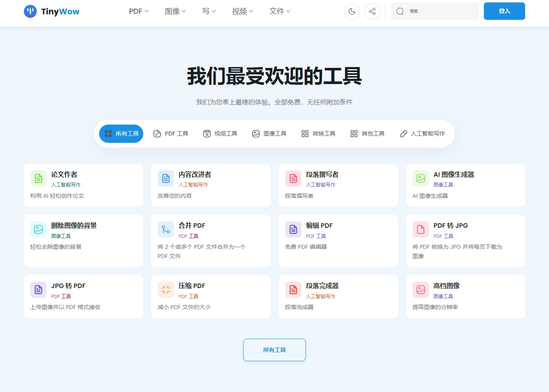Click the 编辑 PDF document icon
The height and width of the screenshot is (392, 549).
(293, 229)
